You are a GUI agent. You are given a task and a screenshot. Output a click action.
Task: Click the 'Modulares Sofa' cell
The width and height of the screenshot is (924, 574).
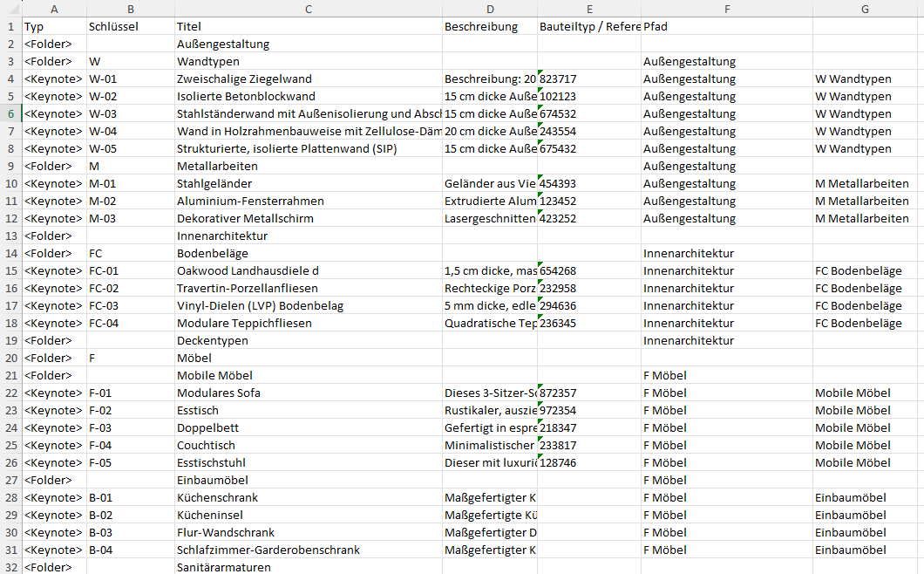point(308,393)
